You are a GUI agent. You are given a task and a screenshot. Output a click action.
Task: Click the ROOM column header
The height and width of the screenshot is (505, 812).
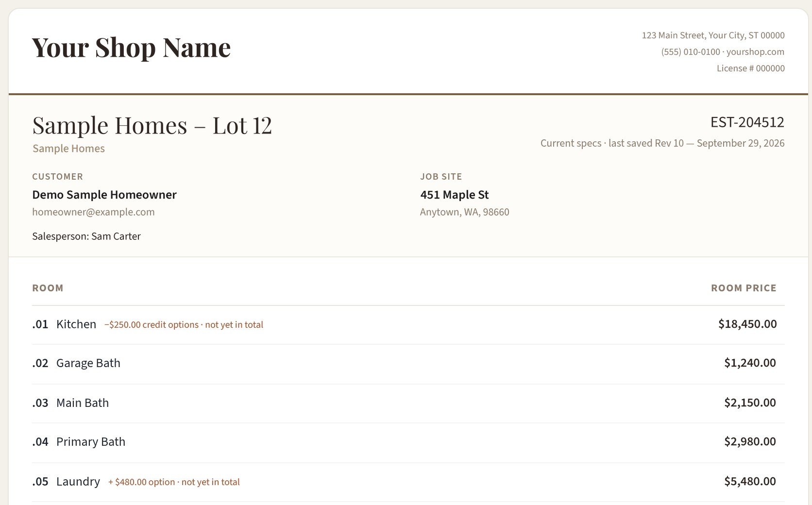coord(48,288)
